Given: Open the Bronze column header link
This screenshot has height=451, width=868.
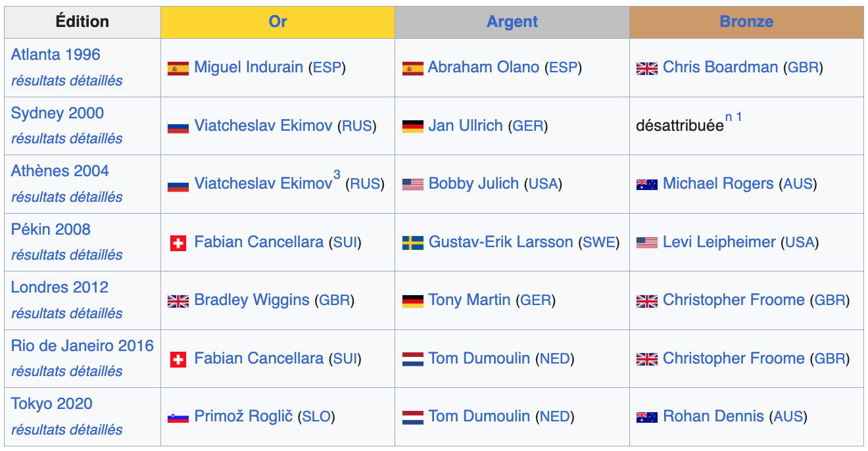Looking at the screenshot, I should tap(746, 22).
